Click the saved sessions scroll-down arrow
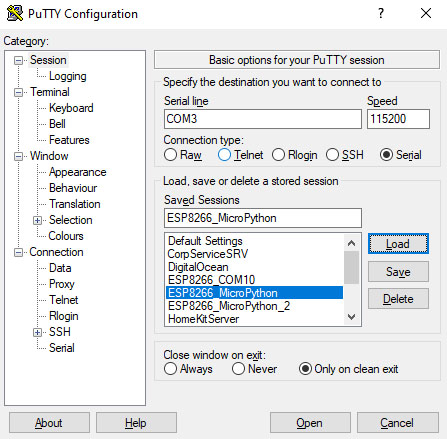This screenshot has width=447, height=439. (x=351, y=317)
